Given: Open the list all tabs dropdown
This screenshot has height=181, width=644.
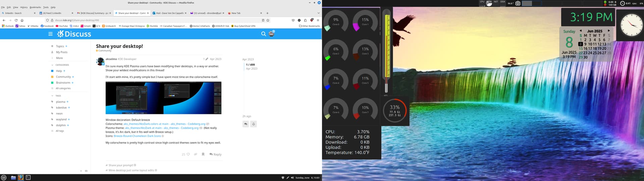Looking at the screenshot, I should (318, 13).
